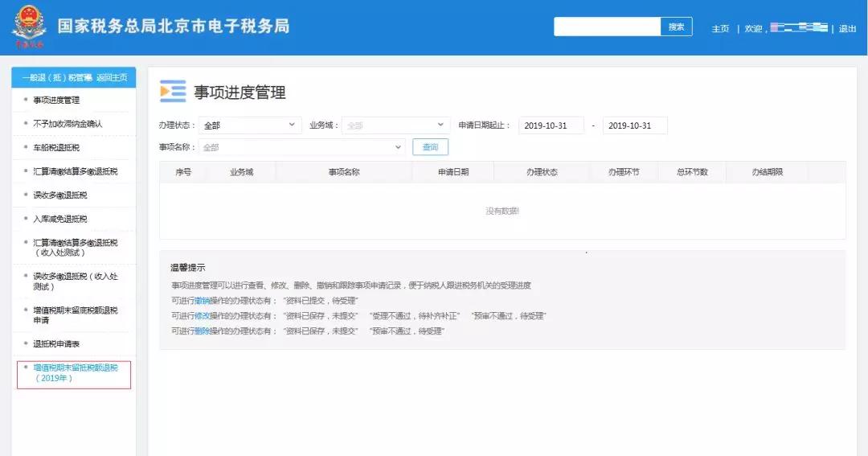Click the header search input field

click(608, 27)
